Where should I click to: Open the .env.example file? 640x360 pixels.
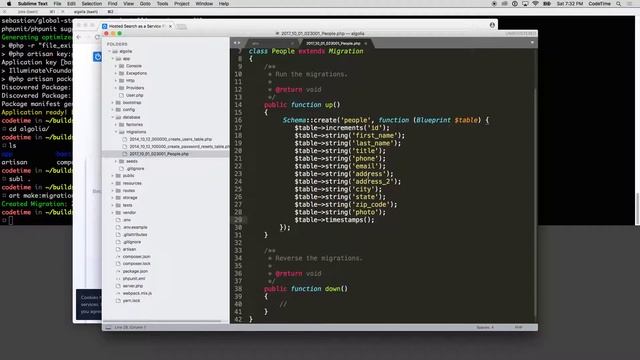(x=135, y=227)
